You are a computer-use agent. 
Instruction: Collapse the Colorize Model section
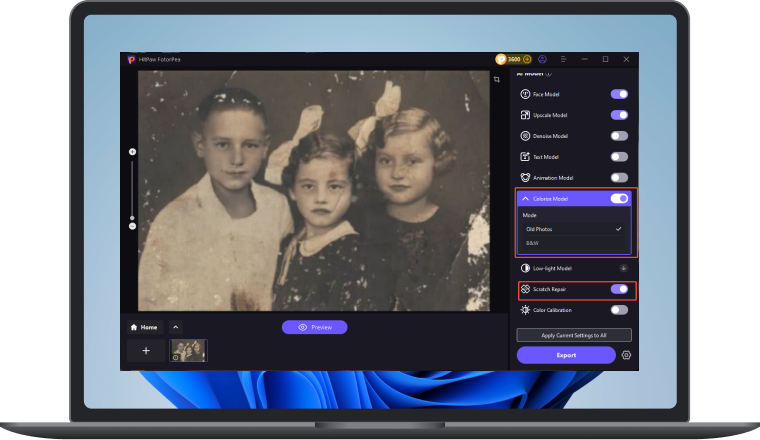526,199
